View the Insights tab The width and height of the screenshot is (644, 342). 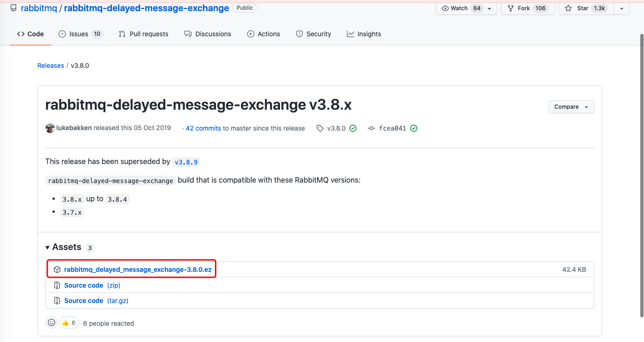[x=364, y=34]
